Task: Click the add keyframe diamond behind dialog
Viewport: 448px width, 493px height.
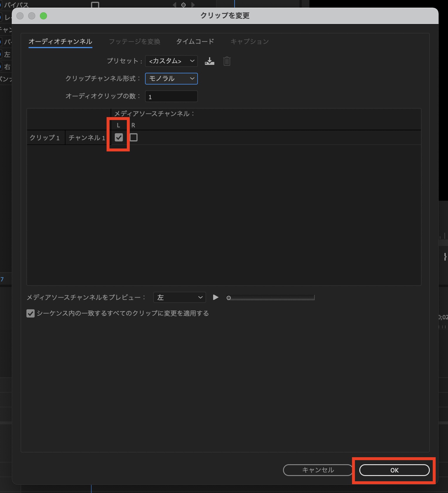Action: click(183, 5)
